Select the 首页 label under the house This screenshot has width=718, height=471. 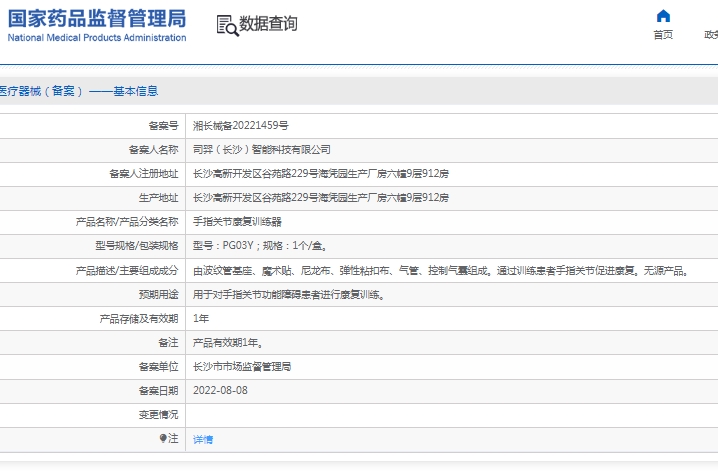[663, 35]
